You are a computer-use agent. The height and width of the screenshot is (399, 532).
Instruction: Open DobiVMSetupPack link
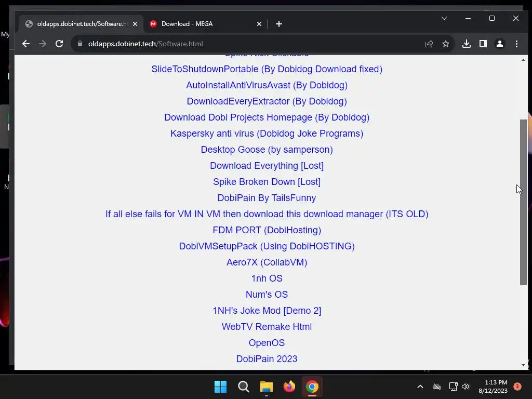coord(267,246)
